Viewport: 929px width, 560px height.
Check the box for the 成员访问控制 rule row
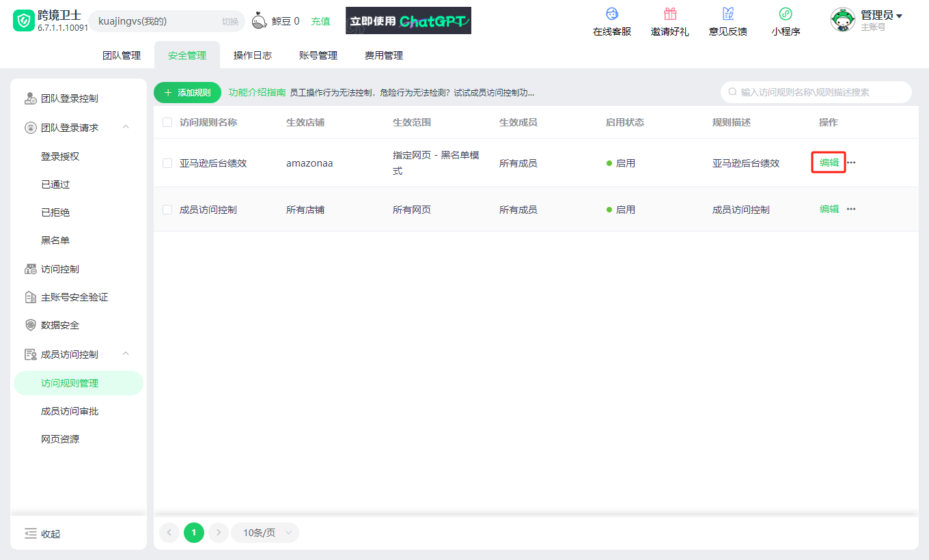[x=167, y=210]
